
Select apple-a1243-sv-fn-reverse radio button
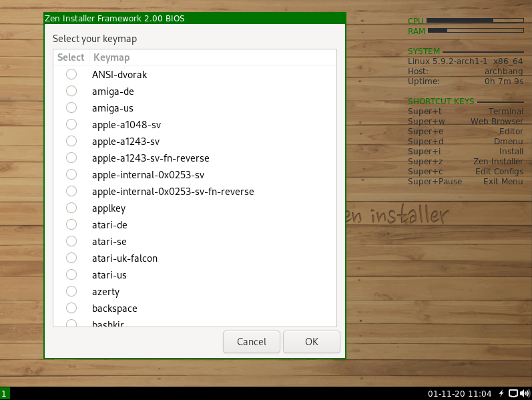(x=71, y=158)
